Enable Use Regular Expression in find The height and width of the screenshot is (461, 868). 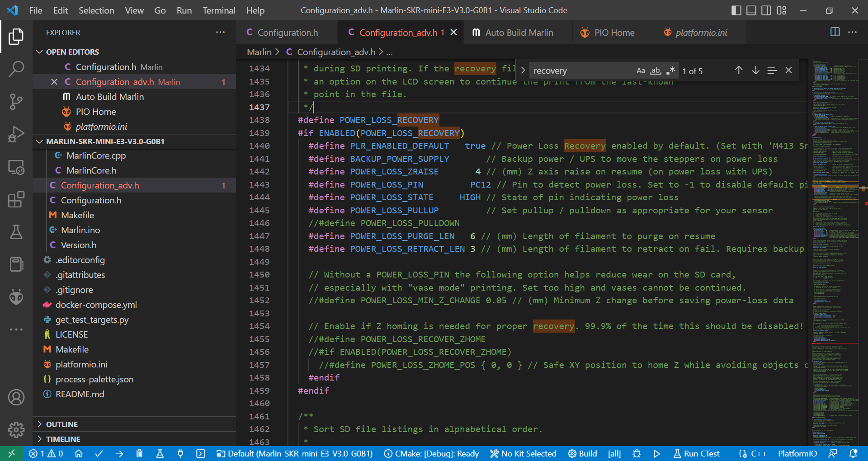pos(670,71)
